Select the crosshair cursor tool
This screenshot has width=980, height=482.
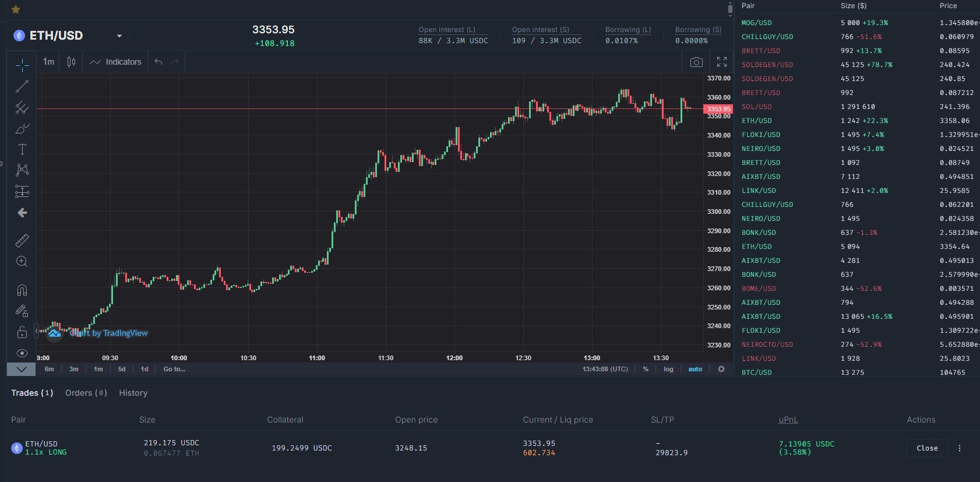[x=22, y=65]
